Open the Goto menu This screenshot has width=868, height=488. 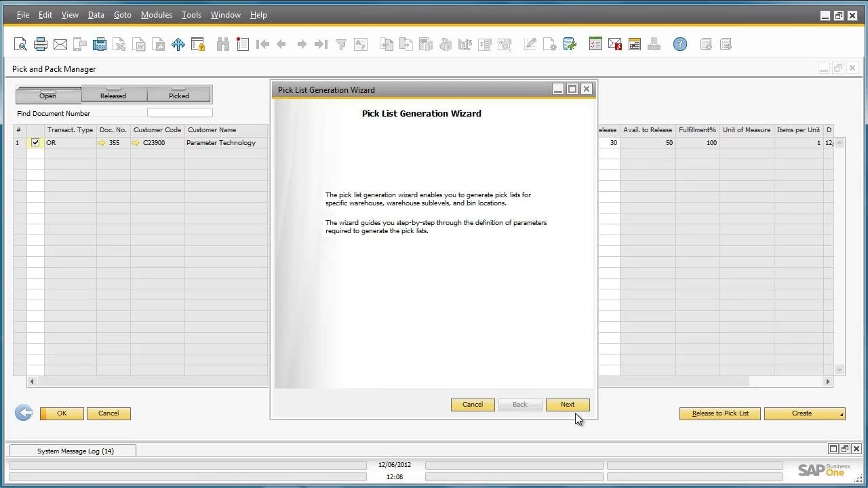click(x=123, y=15)
